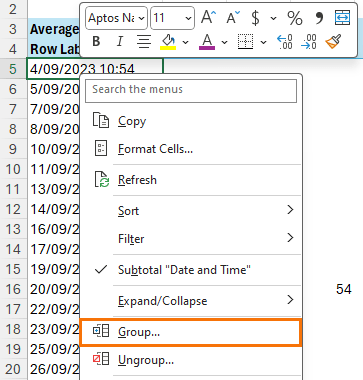Select row header 12

point(13,209)
